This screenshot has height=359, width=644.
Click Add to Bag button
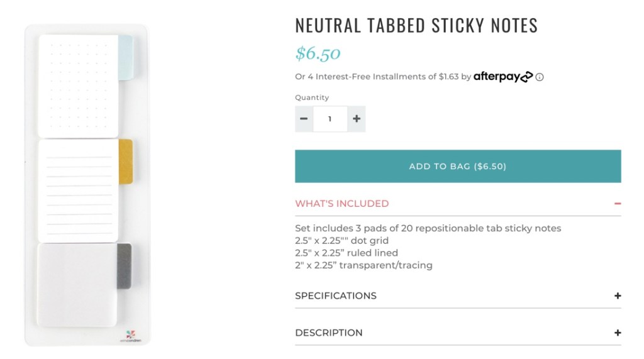(458, 167)
